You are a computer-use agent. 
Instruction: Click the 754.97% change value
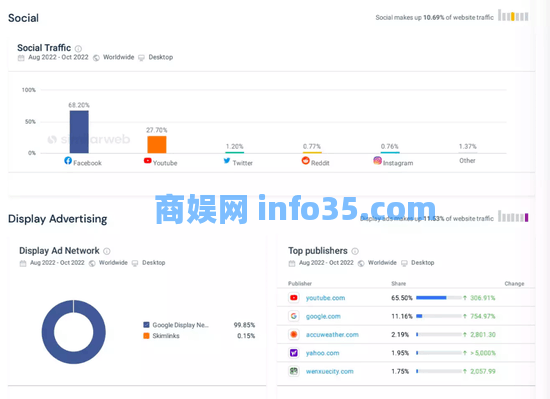483,316
